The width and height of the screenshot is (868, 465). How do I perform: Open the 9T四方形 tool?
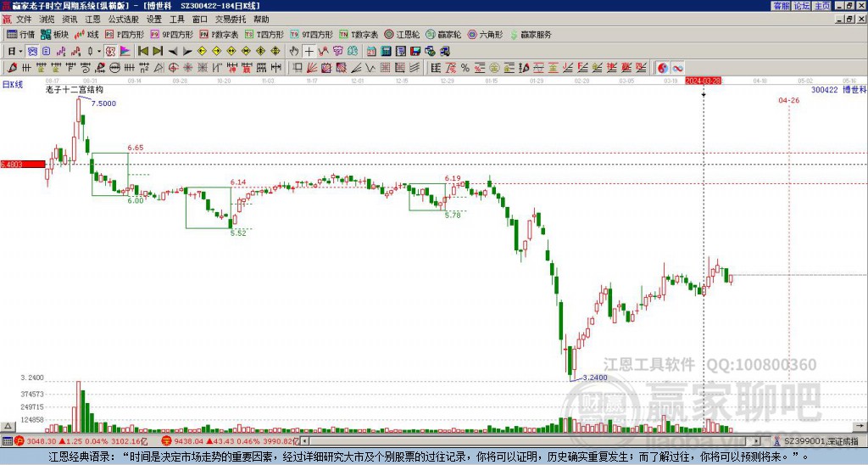[x=311, y=34]
